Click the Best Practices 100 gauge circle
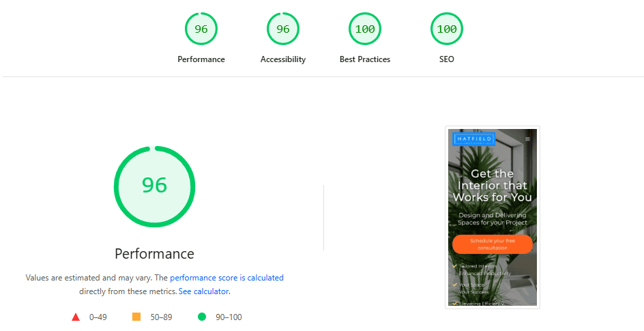Viewport: 644px width, 331px height. pos(365,29)
